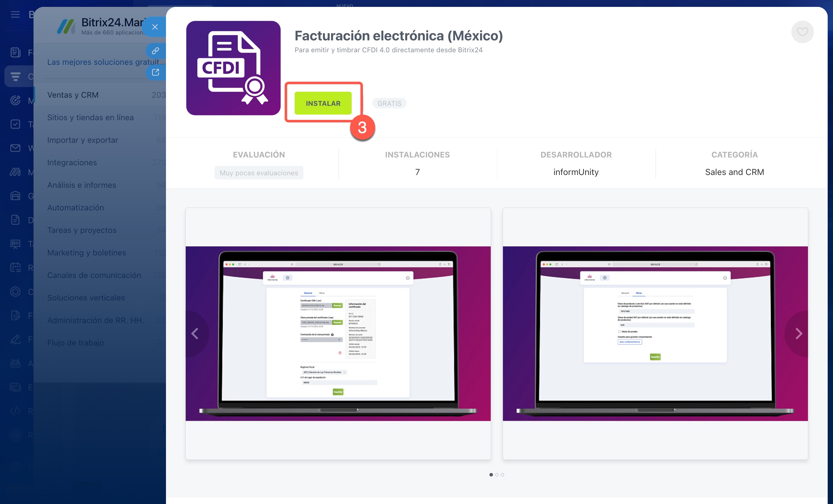This screenshot has height=504, width=833.
Task: Open the mail envelope sidebar icon
Action: 15,148
